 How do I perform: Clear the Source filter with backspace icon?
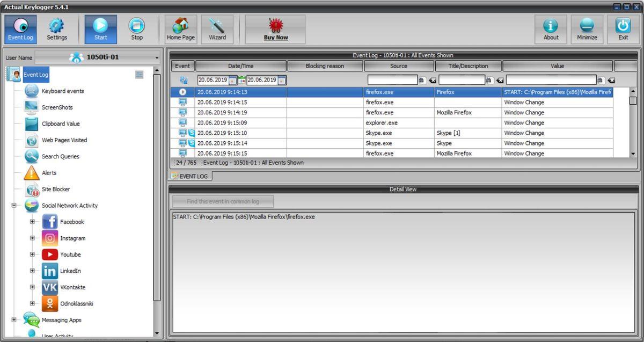point(433,81)
